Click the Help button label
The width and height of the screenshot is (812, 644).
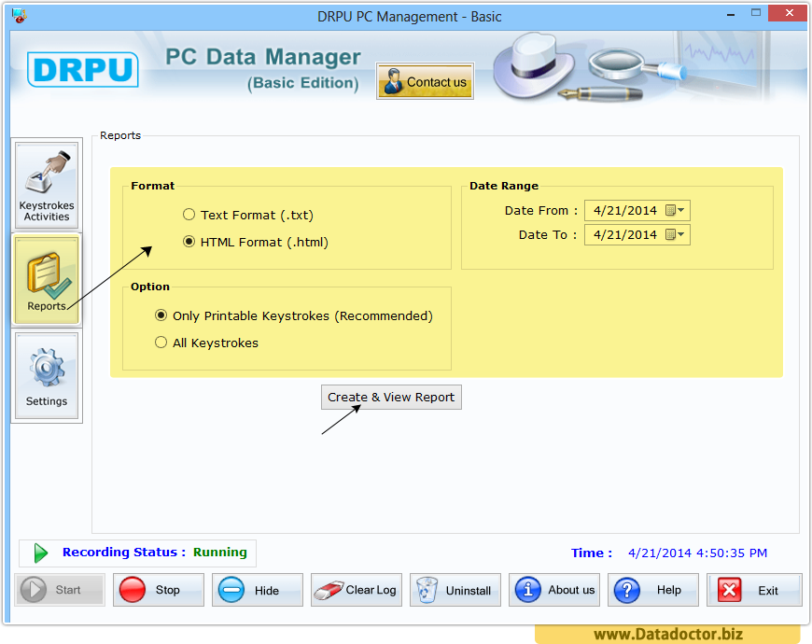669,590
